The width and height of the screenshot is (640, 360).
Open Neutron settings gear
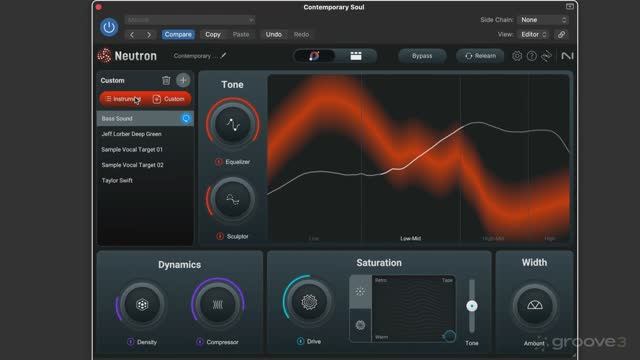click(517, 56)
